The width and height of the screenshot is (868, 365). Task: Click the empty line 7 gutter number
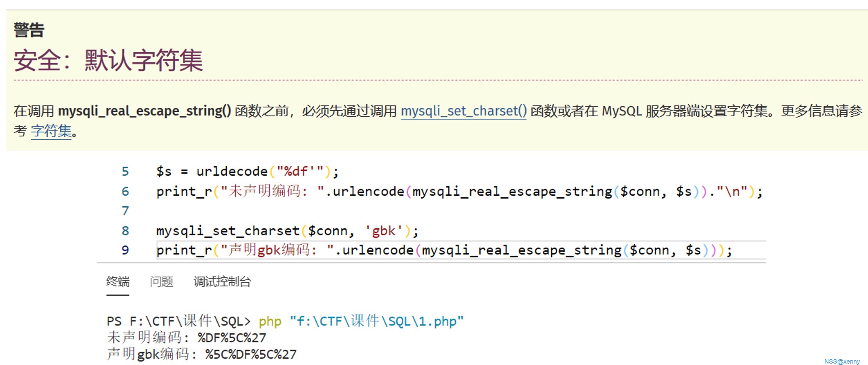(x=125, y=211)
